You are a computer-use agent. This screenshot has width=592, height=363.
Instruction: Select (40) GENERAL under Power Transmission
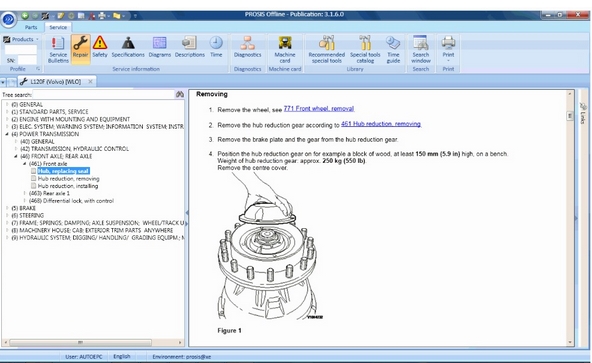click(x=37, y=142)
